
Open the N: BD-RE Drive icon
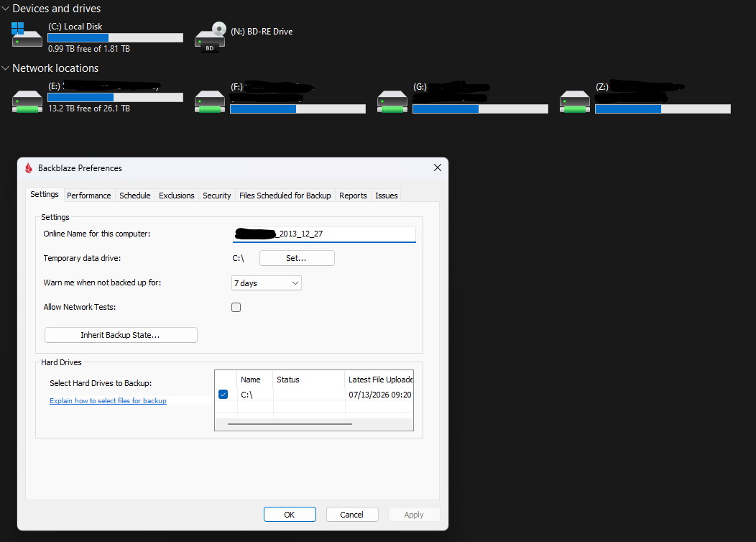coord(211,37)
